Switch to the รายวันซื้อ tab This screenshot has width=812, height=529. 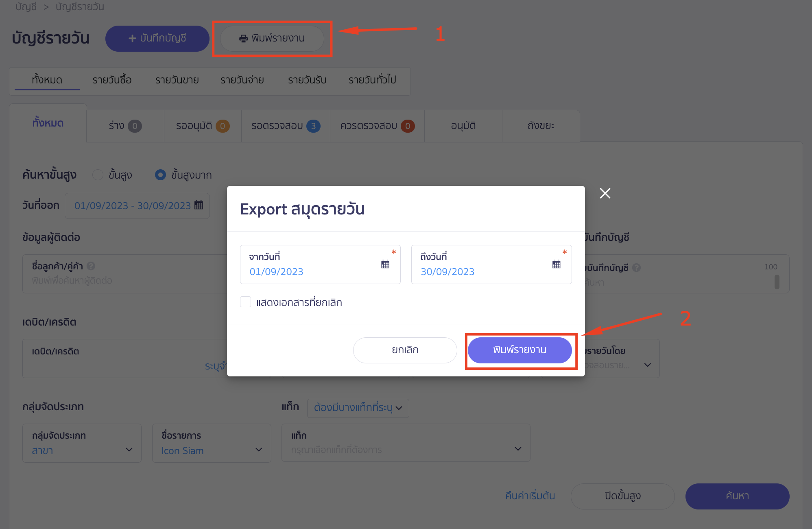click(112, 80)
